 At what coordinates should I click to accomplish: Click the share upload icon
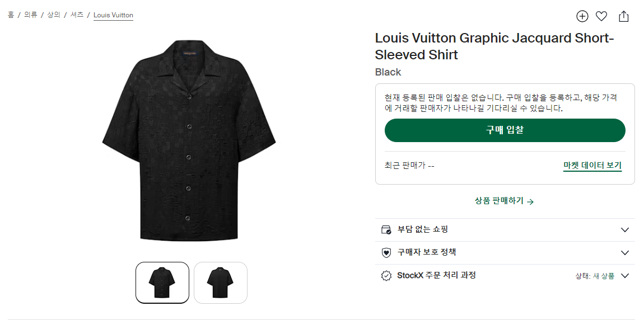tap(624, 16)
